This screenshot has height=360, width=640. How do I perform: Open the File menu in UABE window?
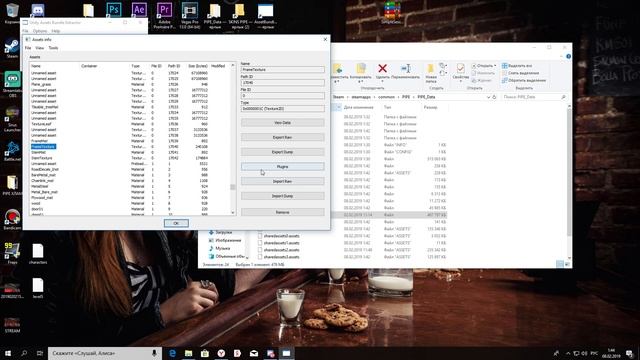25,31
